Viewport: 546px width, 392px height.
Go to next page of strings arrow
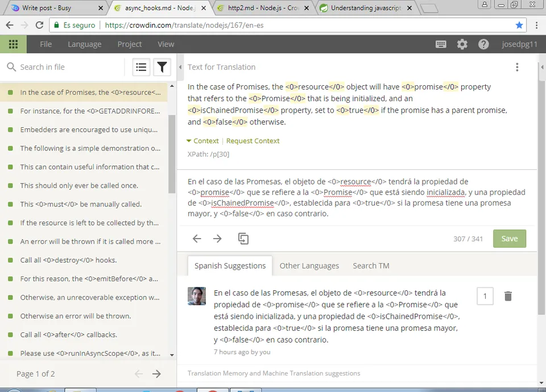pyautogui.click(x=157, y=374)
